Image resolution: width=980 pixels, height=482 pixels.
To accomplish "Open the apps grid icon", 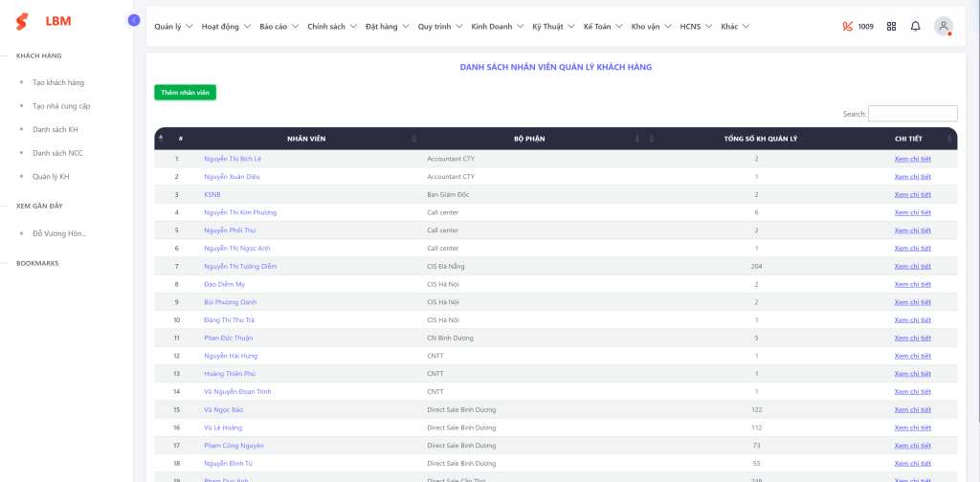I will point(892,27).
